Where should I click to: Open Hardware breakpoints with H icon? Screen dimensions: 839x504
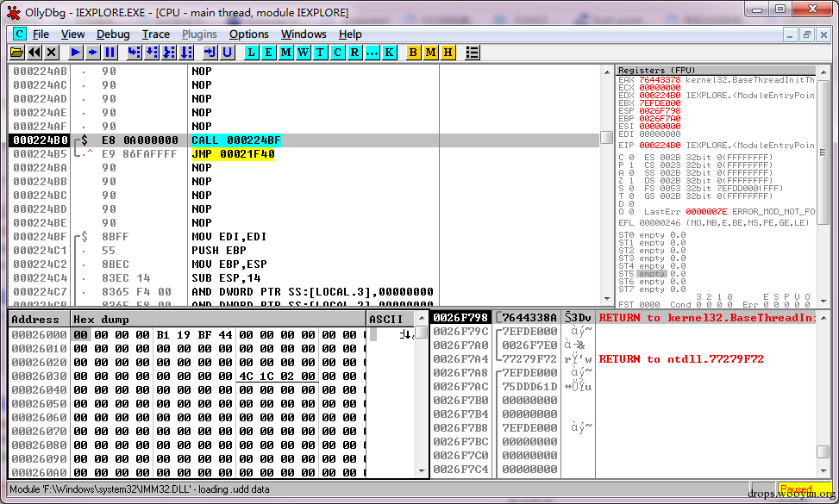[448, 53]
